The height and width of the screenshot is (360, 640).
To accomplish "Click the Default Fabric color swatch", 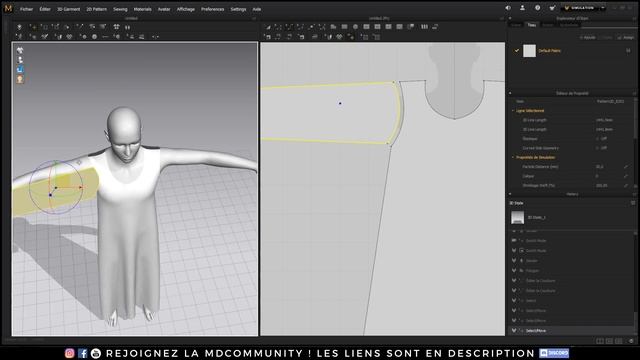I will (529, 51).
